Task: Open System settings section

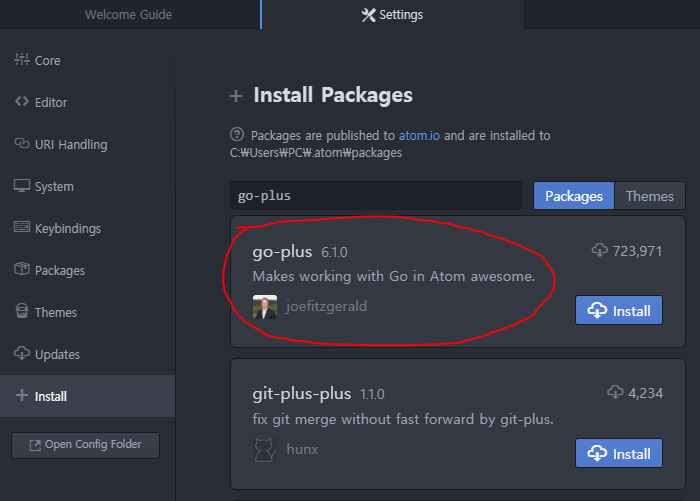Action: pyautogui.click(x=88, y=186)
